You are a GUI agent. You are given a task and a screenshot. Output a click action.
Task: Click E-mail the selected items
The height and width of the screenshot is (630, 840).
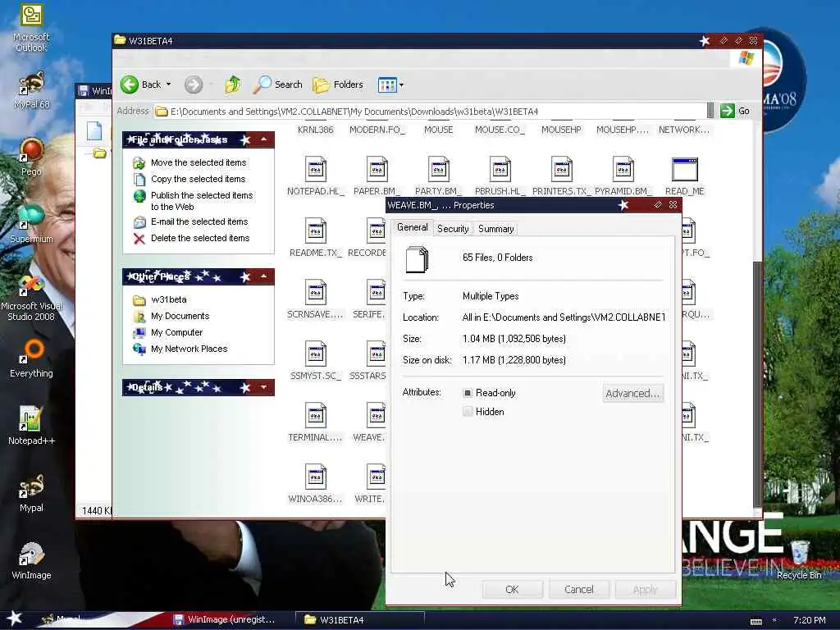point(199,221)
